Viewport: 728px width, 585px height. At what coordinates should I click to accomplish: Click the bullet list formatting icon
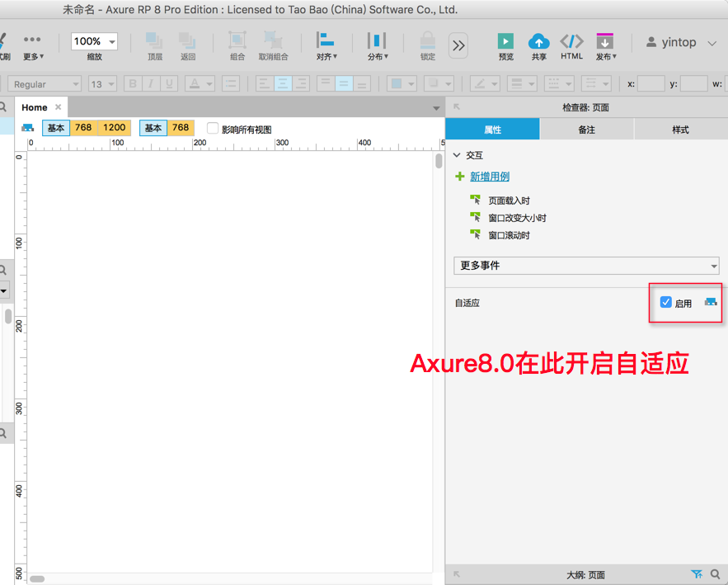tap(231, 84)
